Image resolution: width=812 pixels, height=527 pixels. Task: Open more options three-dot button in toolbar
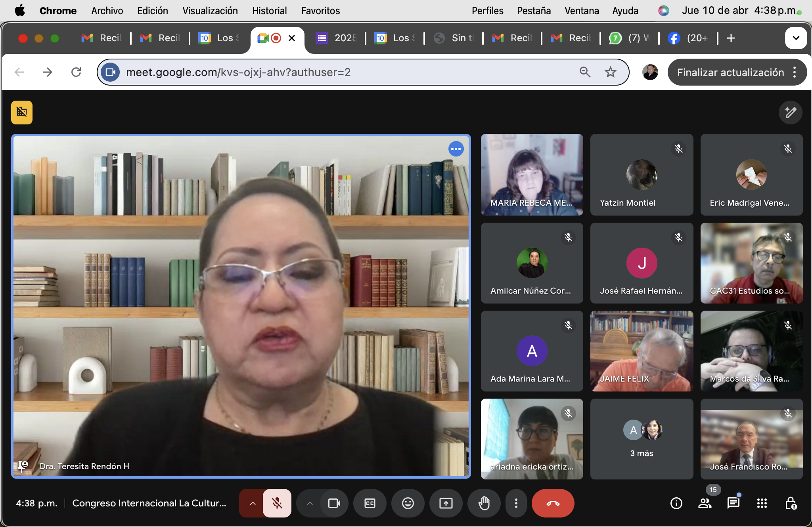click(515, 503)
